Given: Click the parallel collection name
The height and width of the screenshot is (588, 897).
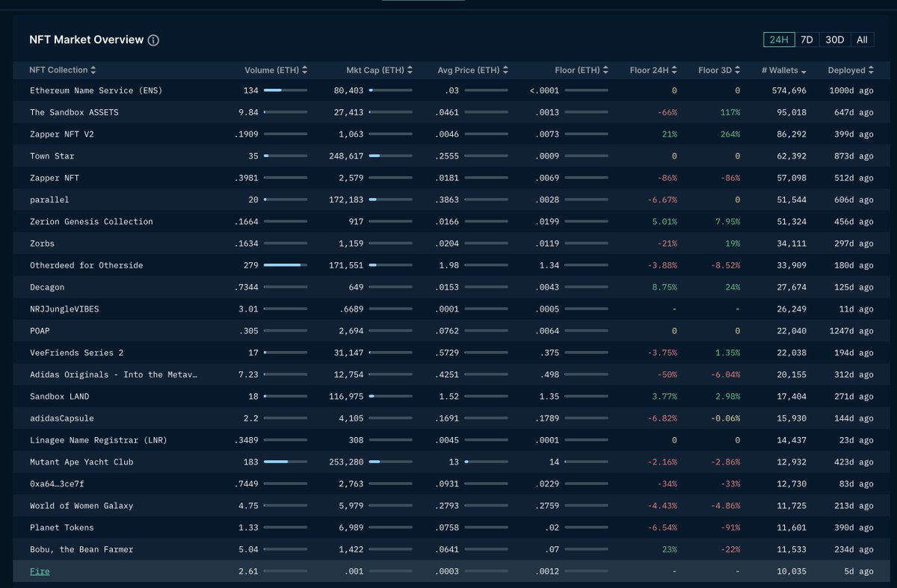Looking at the screenshot, I should coord(49,199).
